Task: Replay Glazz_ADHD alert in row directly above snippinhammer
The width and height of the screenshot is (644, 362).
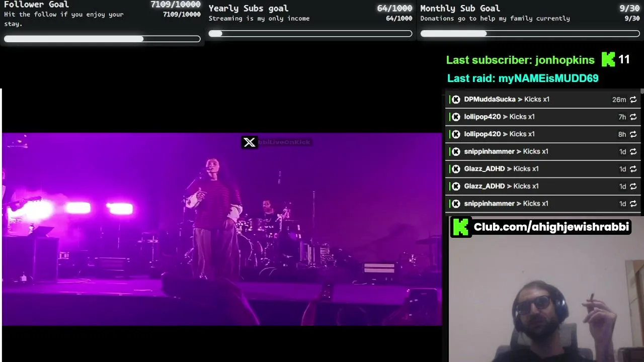Action: tap(633, 186)
